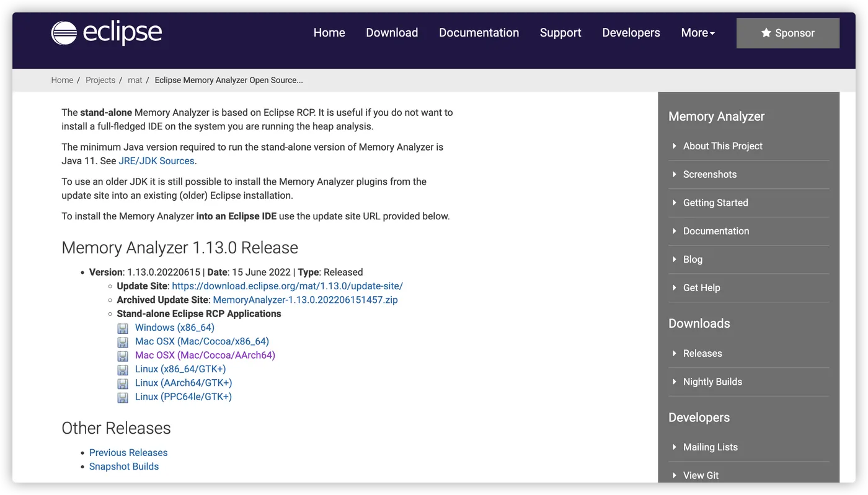Click the arrow beside About This Project
Viewport: 868px width, 495px height.
(675, 146)
